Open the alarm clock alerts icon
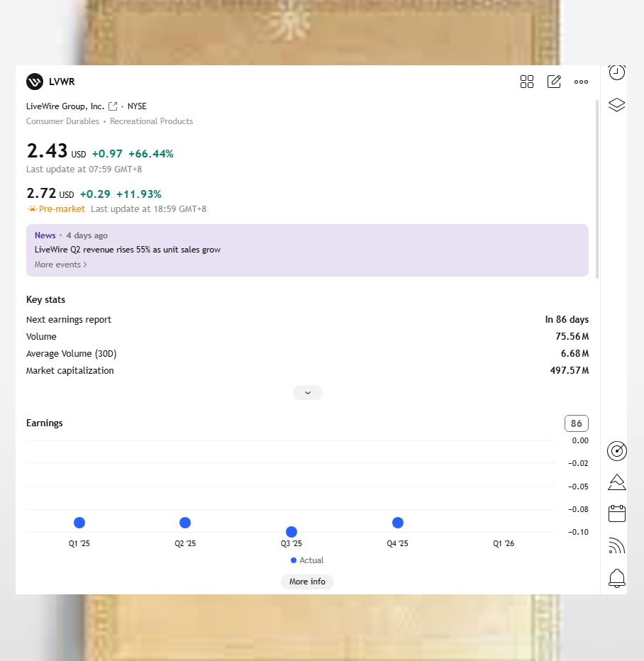Screen dimensions: 644x661 616,72
